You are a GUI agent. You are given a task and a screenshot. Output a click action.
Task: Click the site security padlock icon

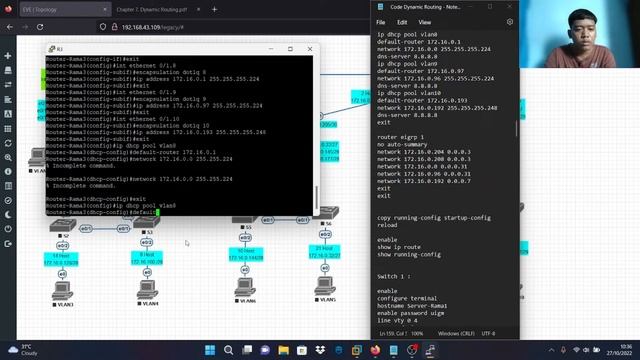(115, 27)
